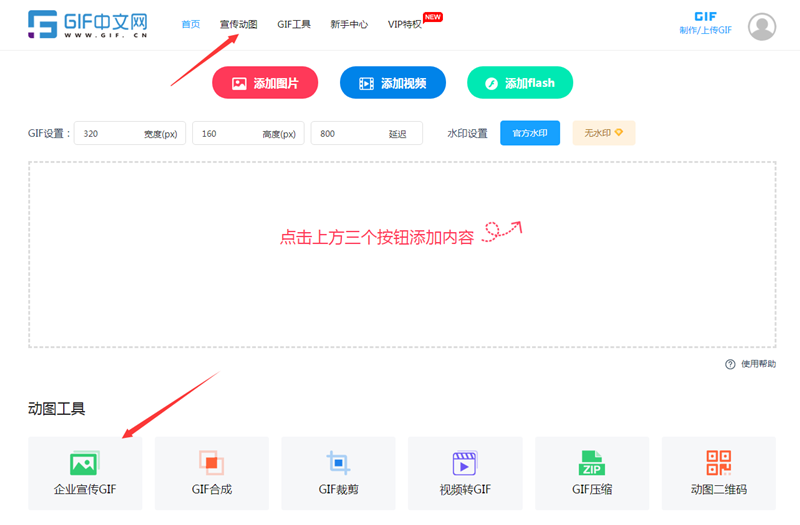Open the VIP特权 menu item
Screen dimensions: 800x525
pyautogui.click(x=405, y=24)
